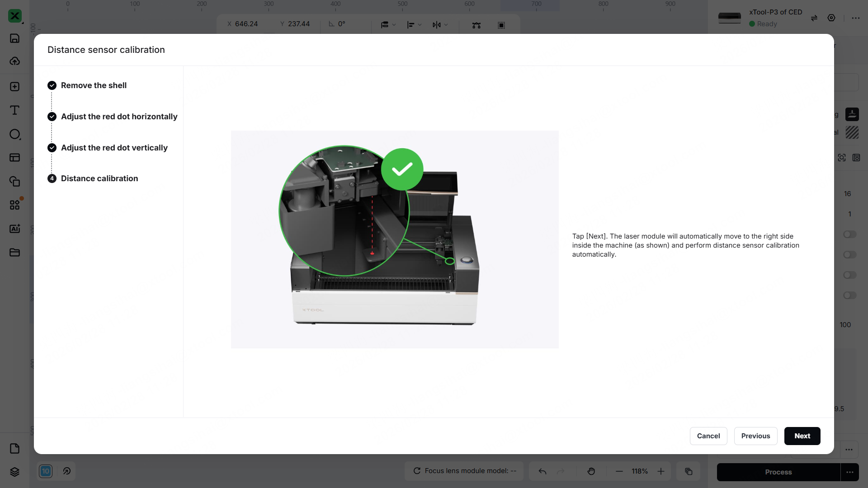Select the Text tool in left sidebar
This screenshot has height=488, width=868.
tap(15, 110)
